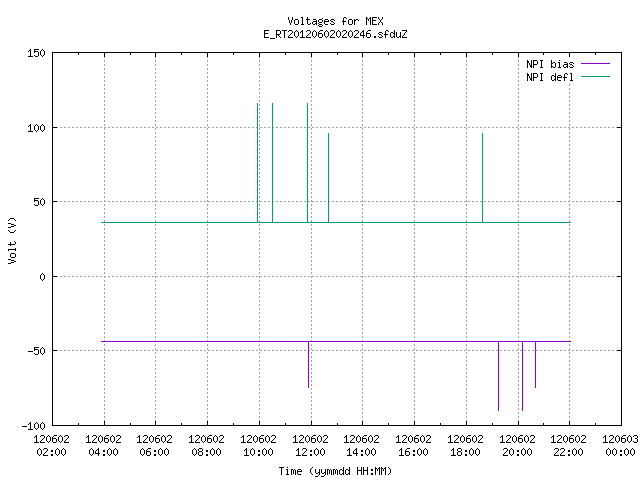Click the x-axis label 120602 04:00
The width and height of the screenshot is (640, 480).
pos(103,446)
